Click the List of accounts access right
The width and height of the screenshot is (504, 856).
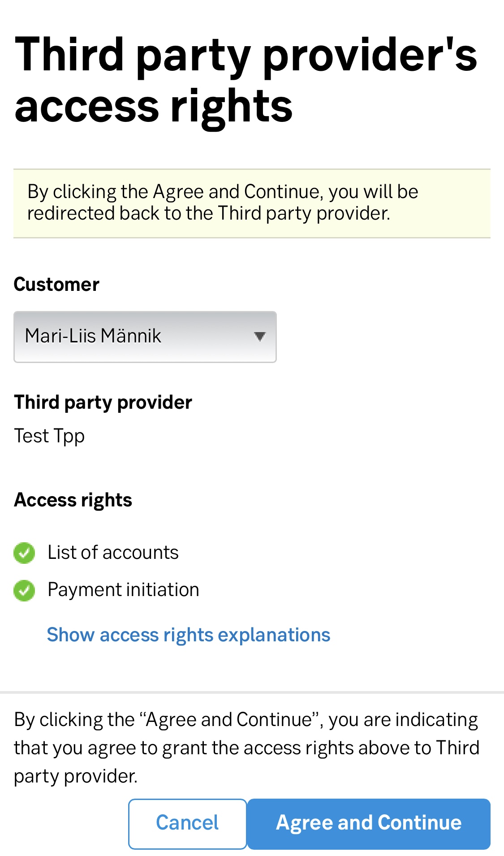tap(113, 553)
